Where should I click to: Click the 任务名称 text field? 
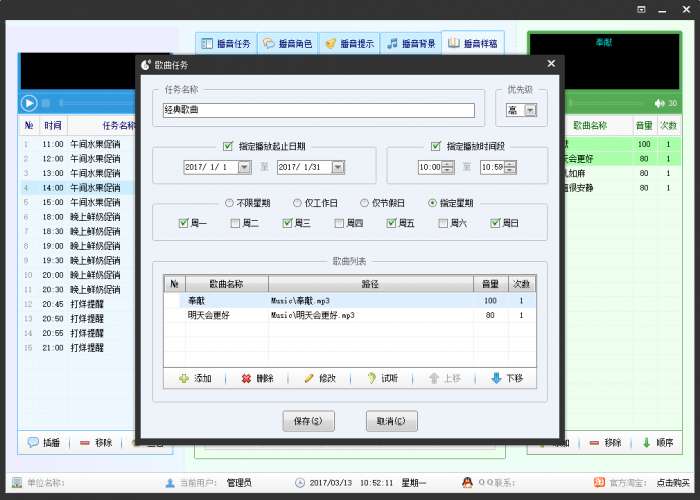point(318,110)
